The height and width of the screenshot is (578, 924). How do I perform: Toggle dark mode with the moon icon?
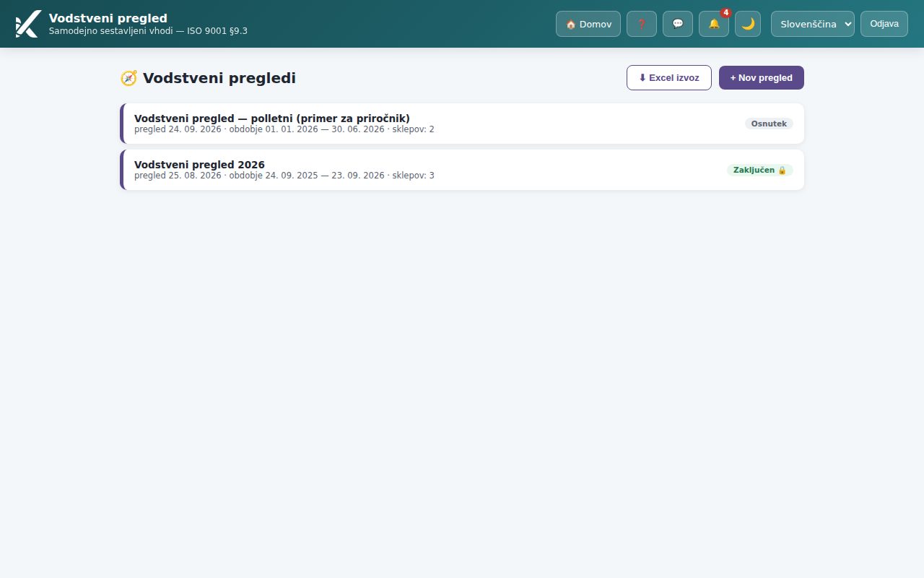tap(748, 24)
